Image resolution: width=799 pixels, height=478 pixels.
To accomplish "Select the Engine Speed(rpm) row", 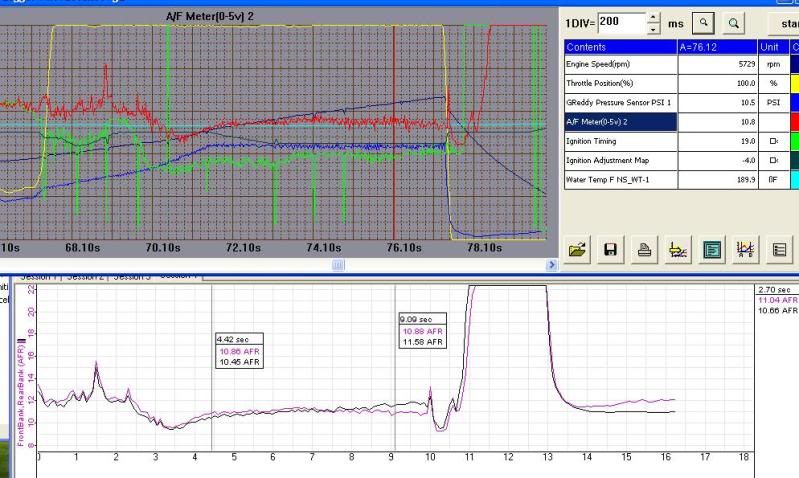I will coord(620,63).
